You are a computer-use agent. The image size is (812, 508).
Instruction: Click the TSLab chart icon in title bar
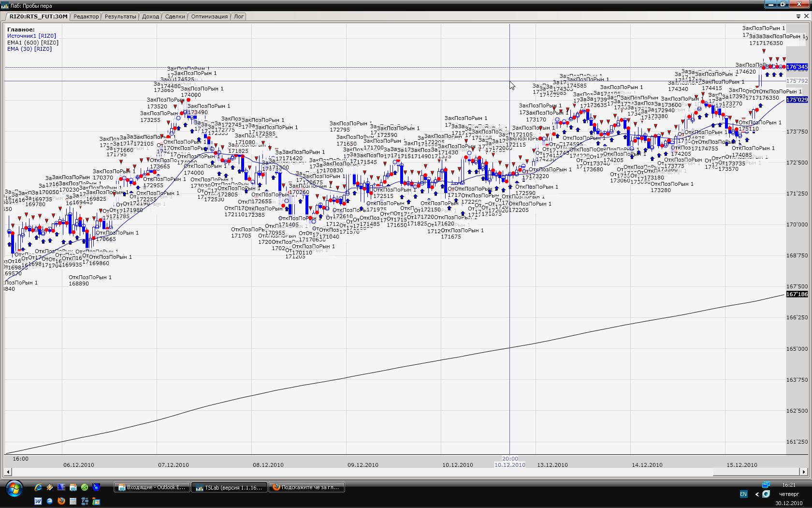pos(5,6)
